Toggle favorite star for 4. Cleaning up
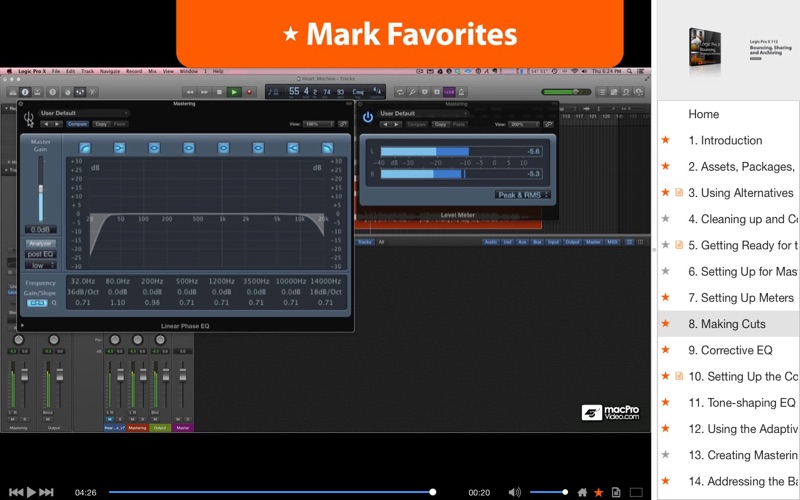Image resolution: width=800 pixels, height=500 pixels. (x=665, y=218)
